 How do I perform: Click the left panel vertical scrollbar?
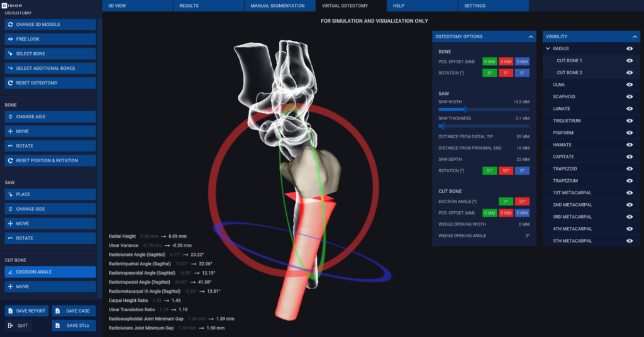100,158
